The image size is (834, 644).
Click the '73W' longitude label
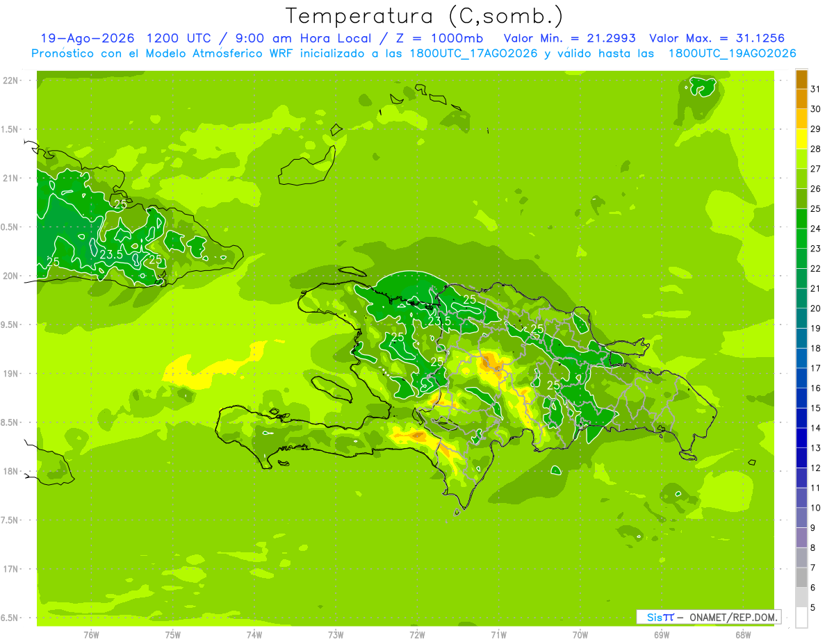(x=336, y=634)
